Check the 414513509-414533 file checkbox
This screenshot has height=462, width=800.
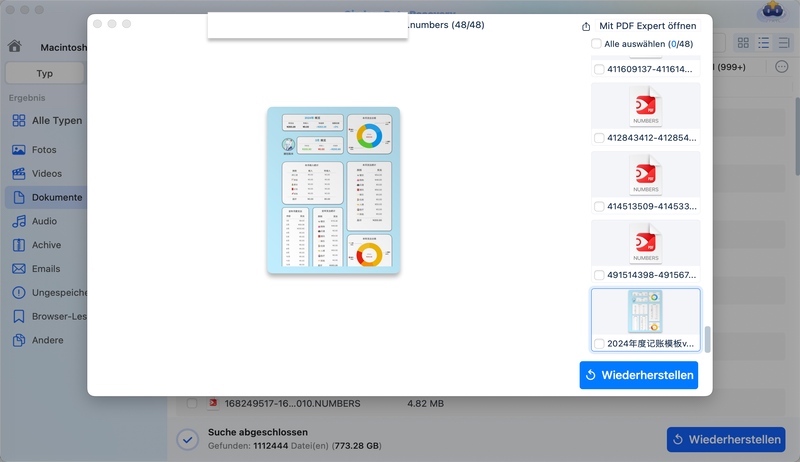coord(599,207)
